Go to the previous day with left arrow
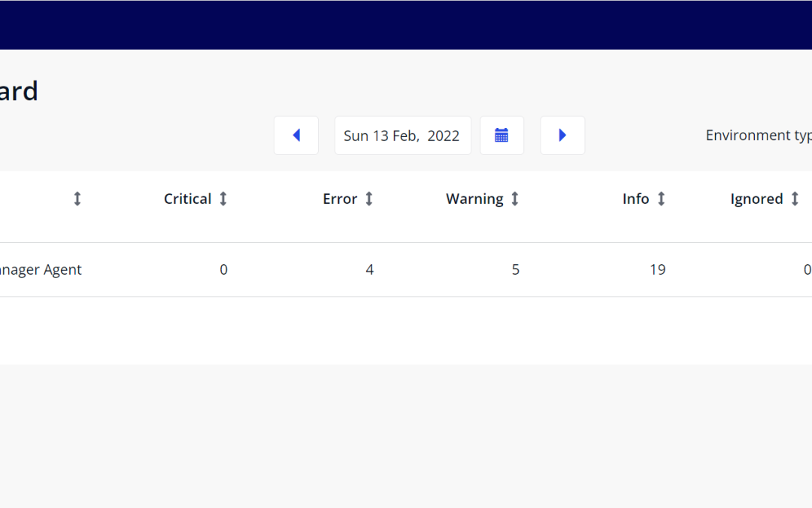The image size is (812, 508). coord(296,135)
